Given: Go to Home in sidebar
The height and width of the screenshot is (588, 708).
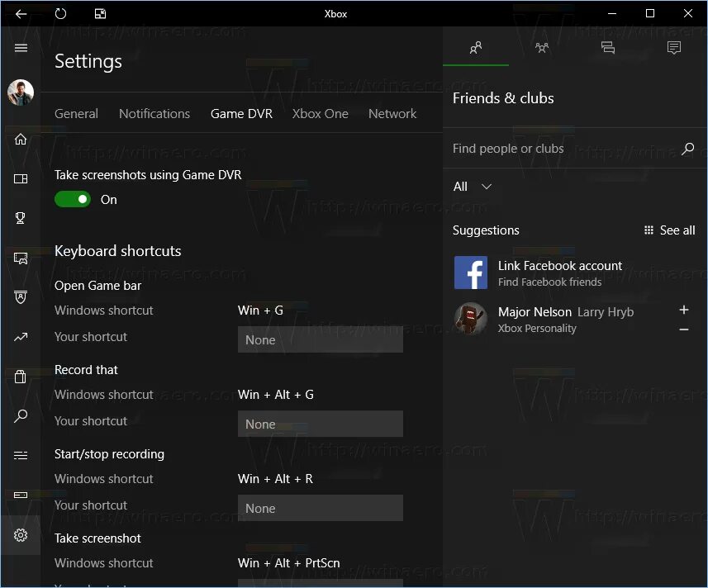Looking at the screenshot, I should click(21, 139).
